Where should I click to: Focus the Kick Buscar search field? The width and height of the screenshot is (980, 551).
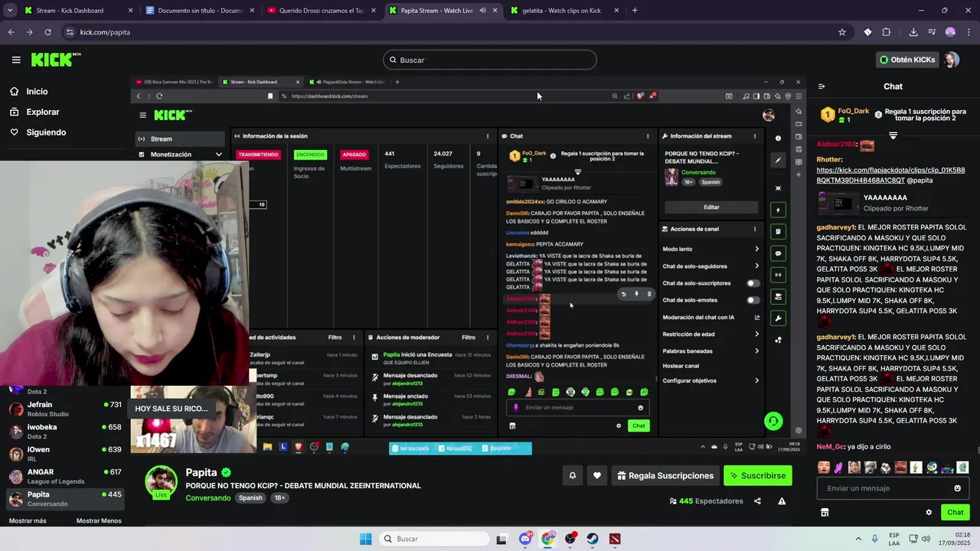click(x=490, y=60)
